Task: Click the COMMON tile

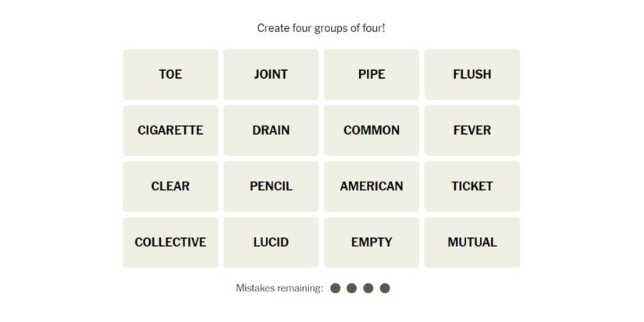Action: [x=372, y=130]
